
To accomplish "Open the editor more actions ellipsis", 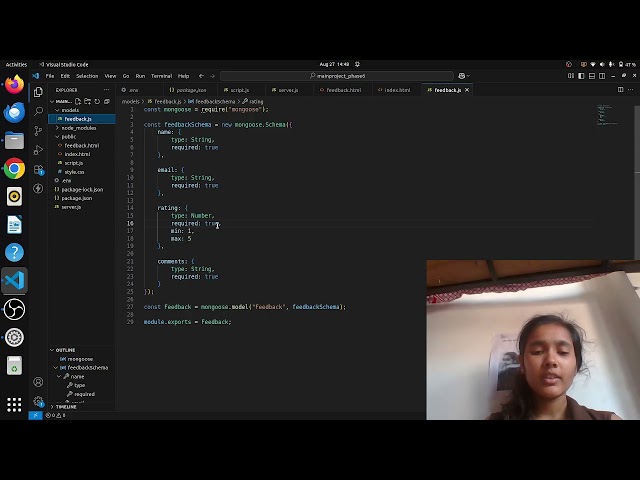I will (631, 90).
